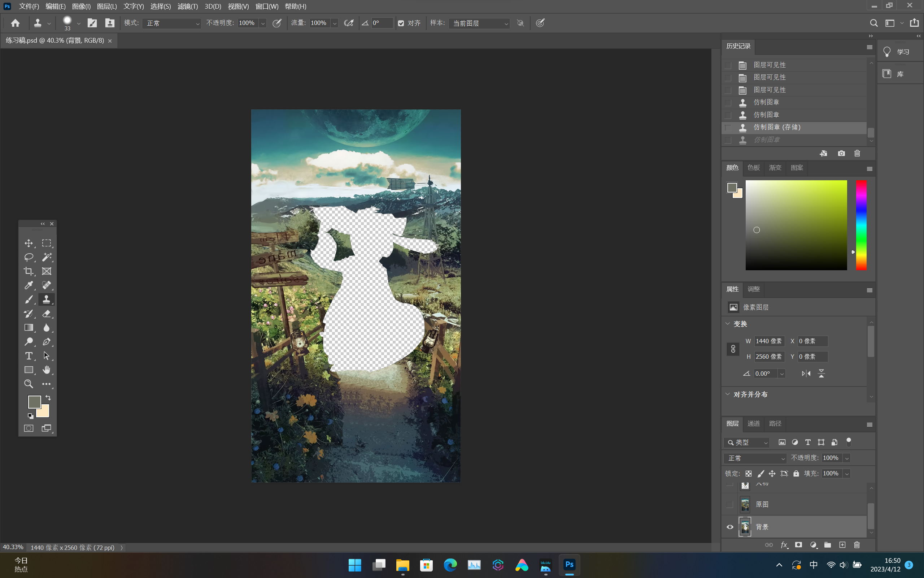Image resolution: width=924 pixels, height=578 pixels.
Task: Switch to the 调整 tab
Action: click(x=753, y=289)
